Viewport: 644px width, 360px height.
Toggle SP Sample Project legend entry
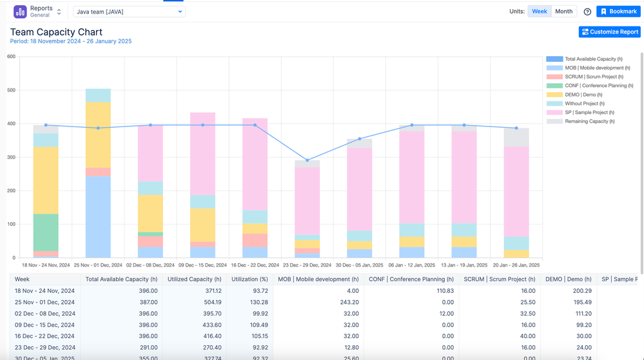click(580, 112)
